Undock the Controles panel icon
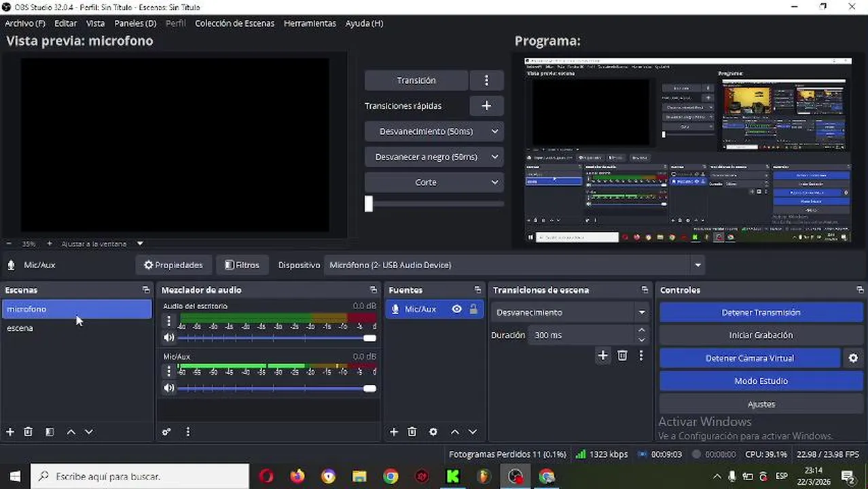868x489 pixels. coord(860,290)
